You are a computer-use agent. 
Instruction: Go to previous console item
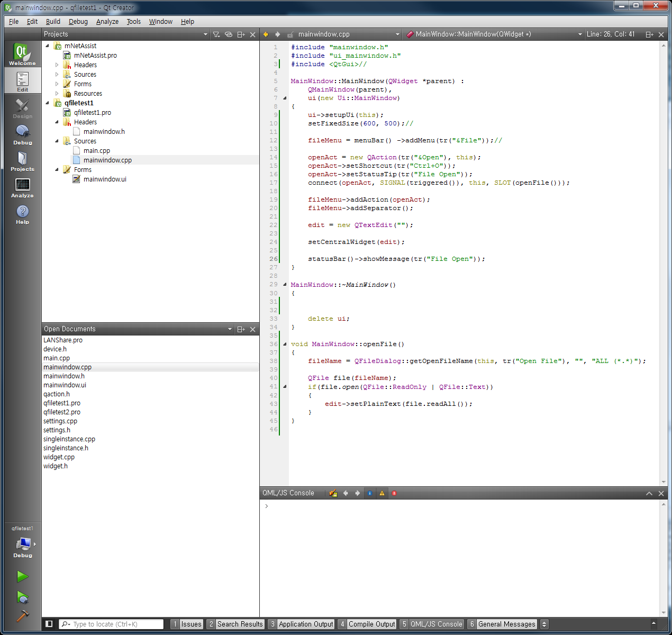[346, 493]
